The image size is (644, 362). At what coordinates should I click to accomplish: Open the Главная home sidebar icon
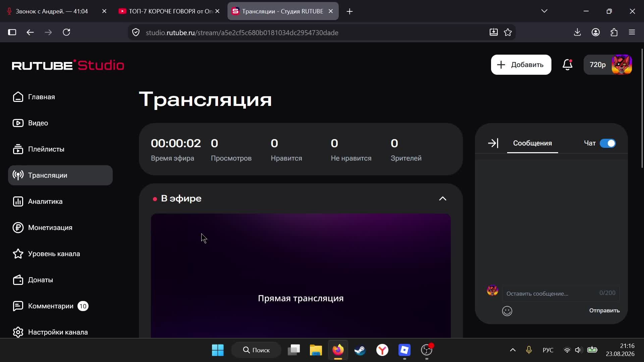18,97
